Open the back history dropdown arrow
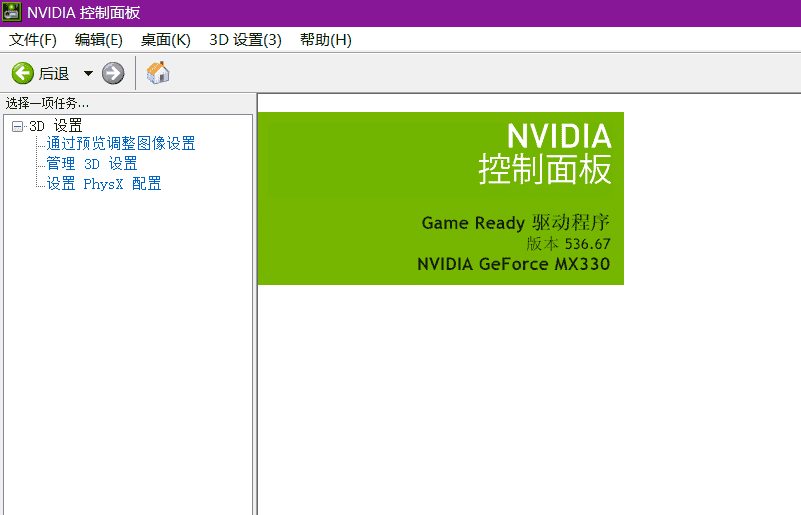The height and width of the screenshot is (515, 801). tap(88, 73)
